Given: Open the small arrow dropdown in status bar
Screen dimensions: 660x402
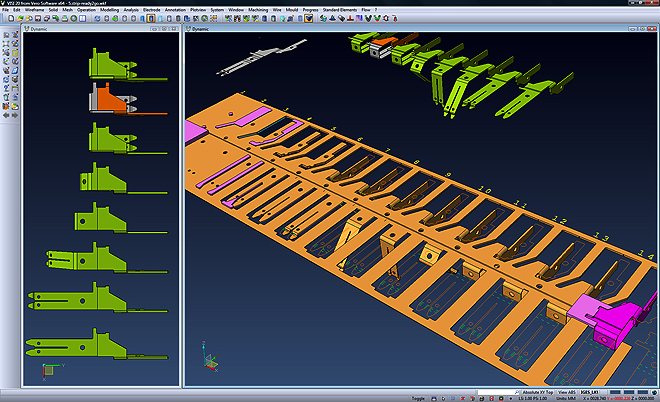Looking at the screenshot, I should tap(511, 399).
